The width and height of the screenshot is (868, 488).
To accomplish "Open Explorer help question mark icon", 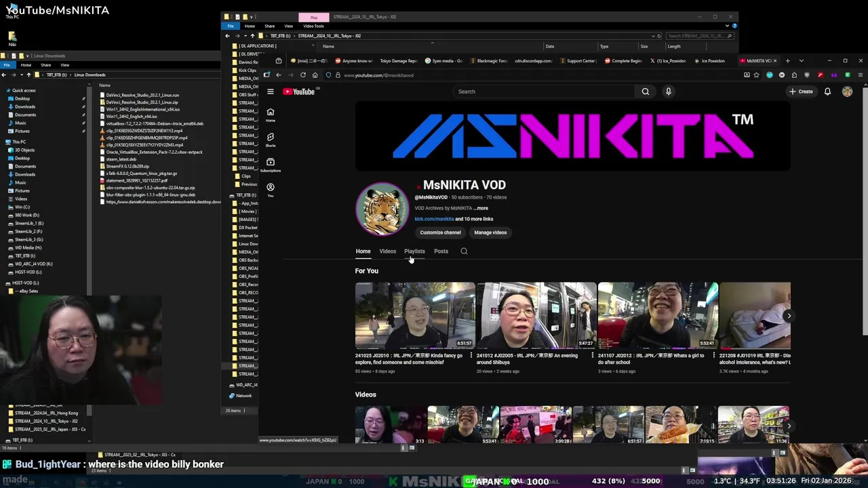I will tap(734, 26).
